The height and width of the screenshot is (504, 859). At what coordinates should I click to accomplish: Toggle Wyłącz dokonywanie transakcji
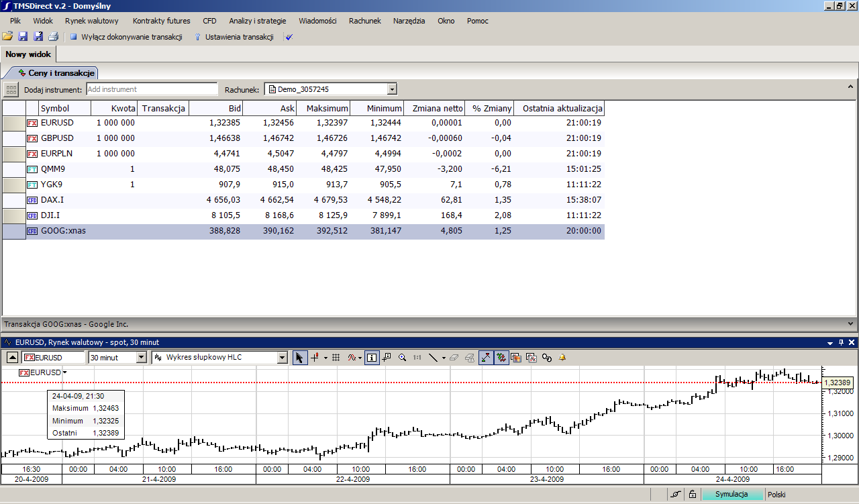tap(125, 37)
